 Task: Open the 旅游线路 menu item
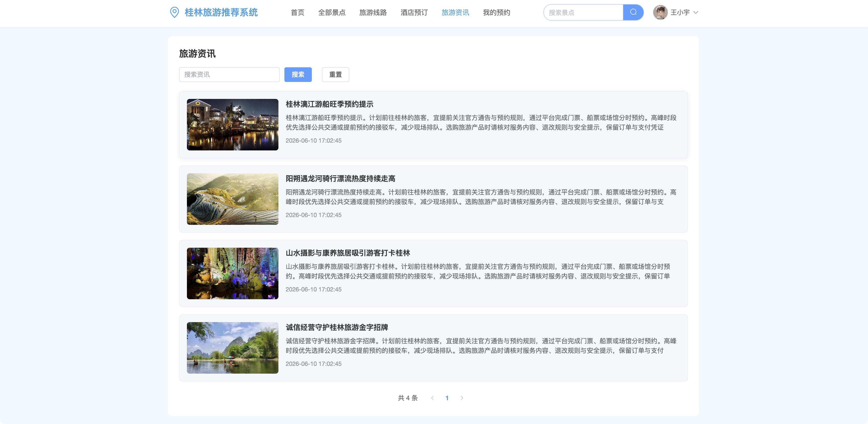coord(373,13)
